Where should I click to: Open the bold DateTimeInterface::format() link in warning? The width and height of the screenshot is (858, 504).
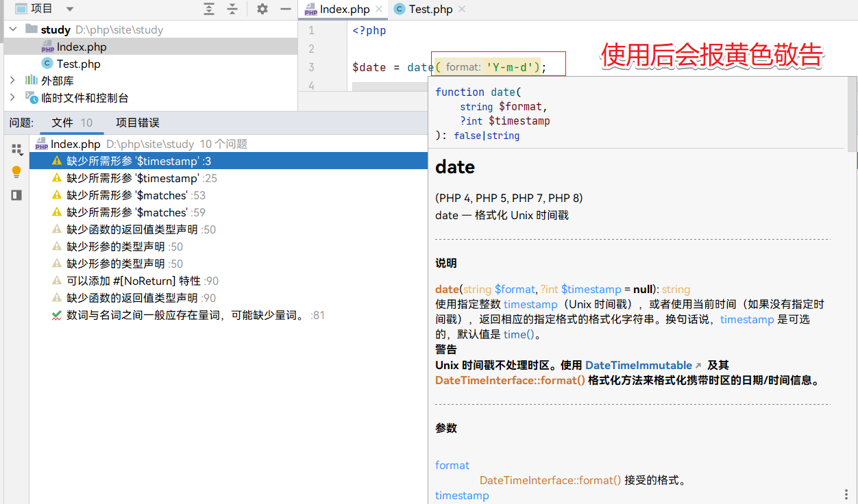point(510,380)
